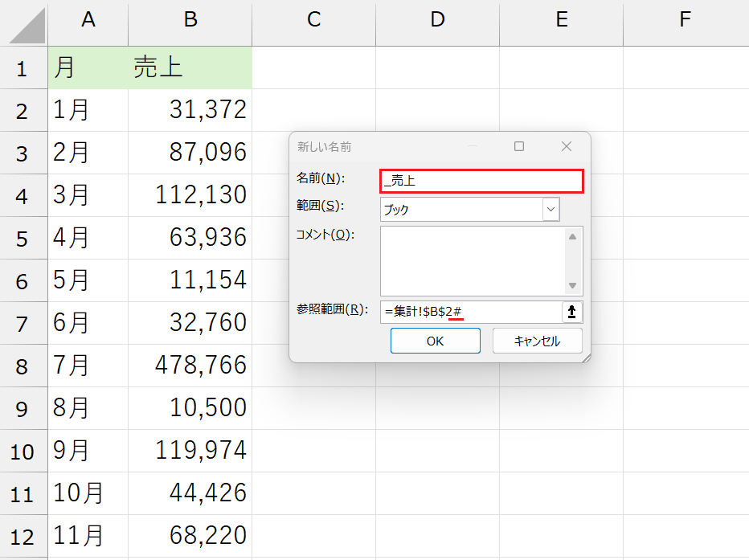Click the maximize icon of the 新しい名前 dialog
The width and height of the screenshot is (749, 560).
519,146
